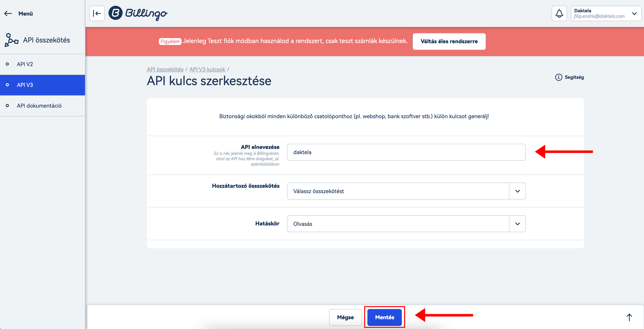Follow the API V3 kulcsok breadcrumb link

click(207, 69)
